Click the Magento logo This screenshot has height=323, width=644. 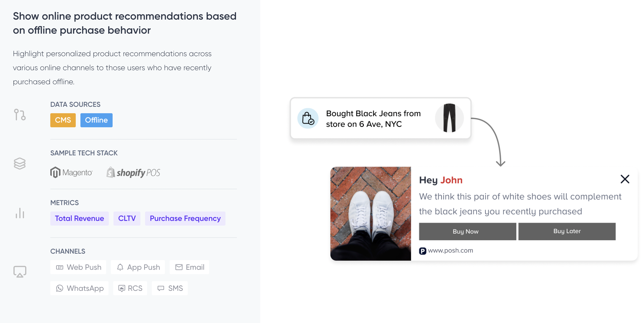point(71,173)
